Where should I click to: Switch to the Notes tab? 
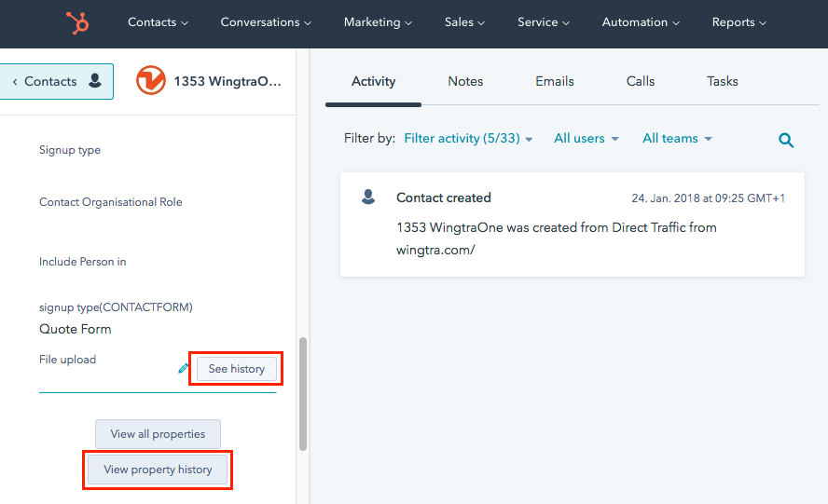pos(465,82)
